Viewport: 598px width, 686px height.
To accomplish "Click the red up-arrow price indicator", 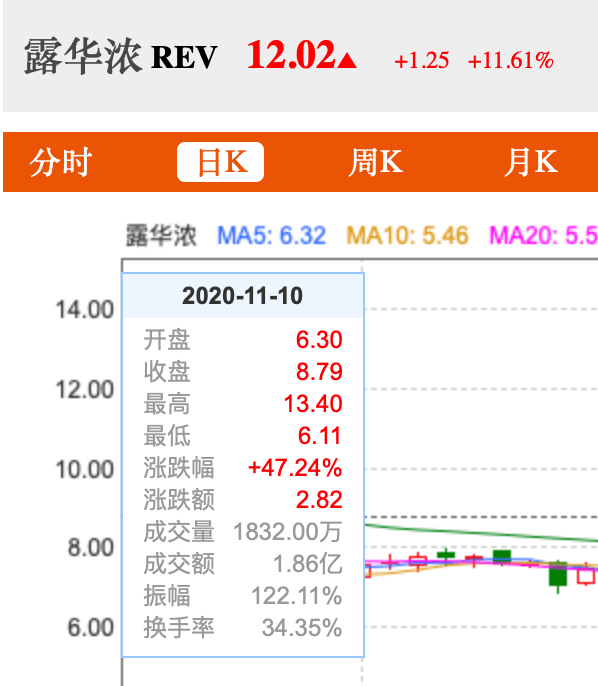I will pos(347,60).
